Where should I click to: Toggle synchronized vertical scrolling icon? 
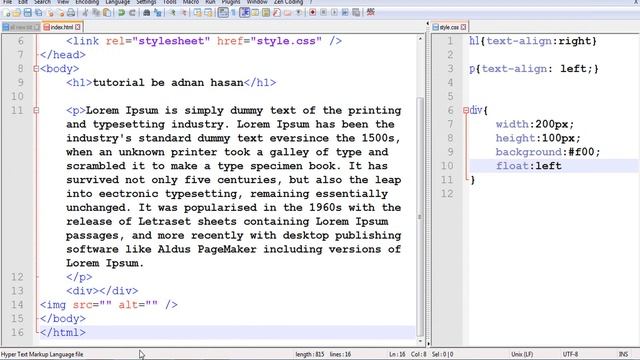(x=198, y=13)
